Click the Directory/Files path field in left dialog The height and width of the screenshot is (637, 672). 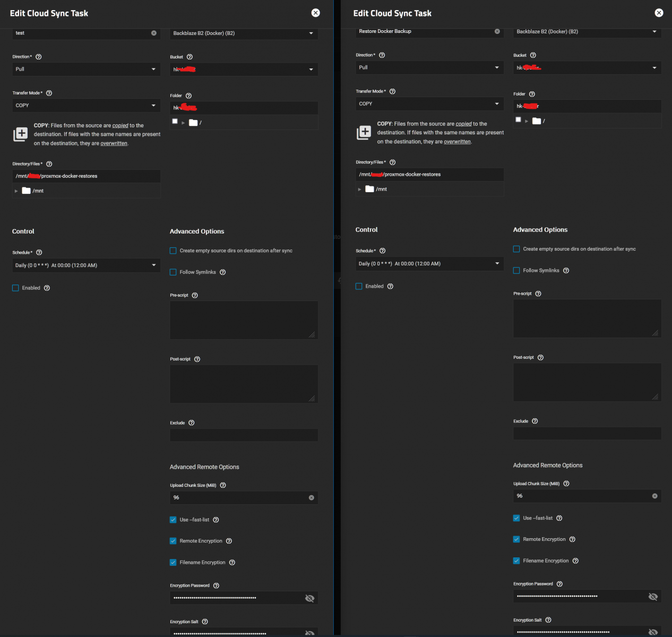[87, 176]
